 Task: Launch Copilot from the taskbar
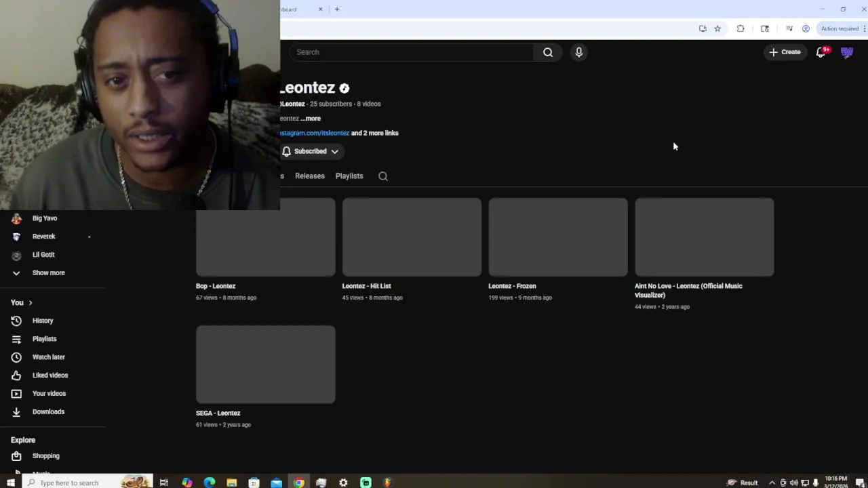coord(186,483)
